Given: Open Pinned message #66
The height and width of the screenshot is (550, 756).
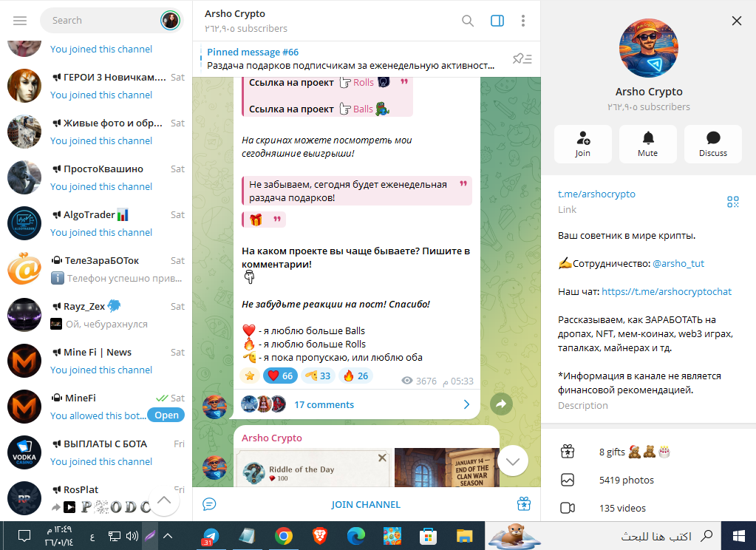Looking at the screenshot, I should click(x=352, y=59).
